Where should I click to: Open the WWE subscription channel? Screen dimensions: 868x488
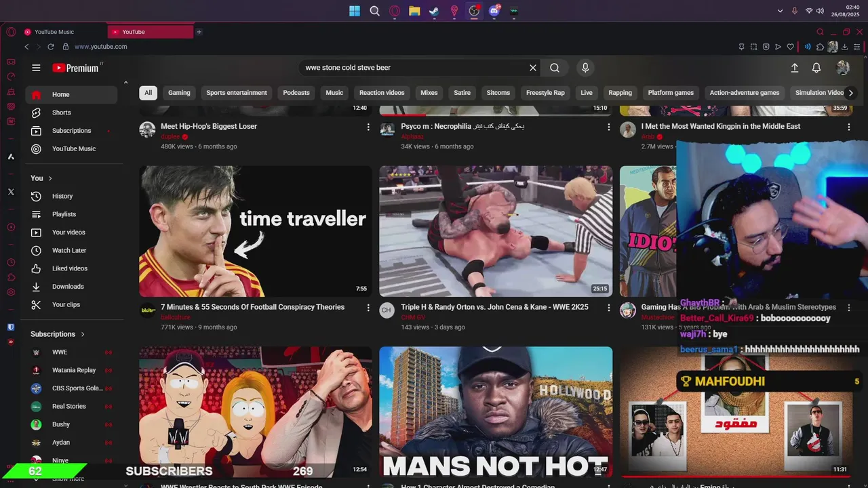tap(71, 352)
